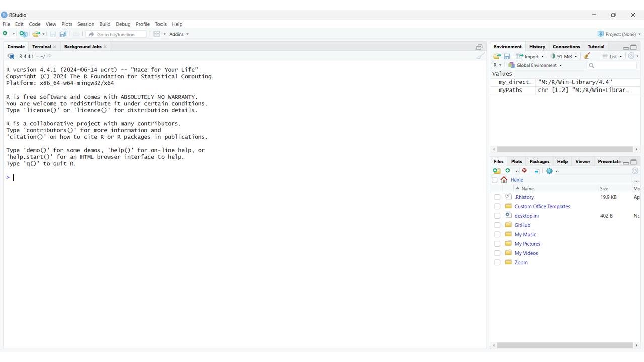Minimize the Environment pane
This screenshot has width=644, height=362.
626,47
